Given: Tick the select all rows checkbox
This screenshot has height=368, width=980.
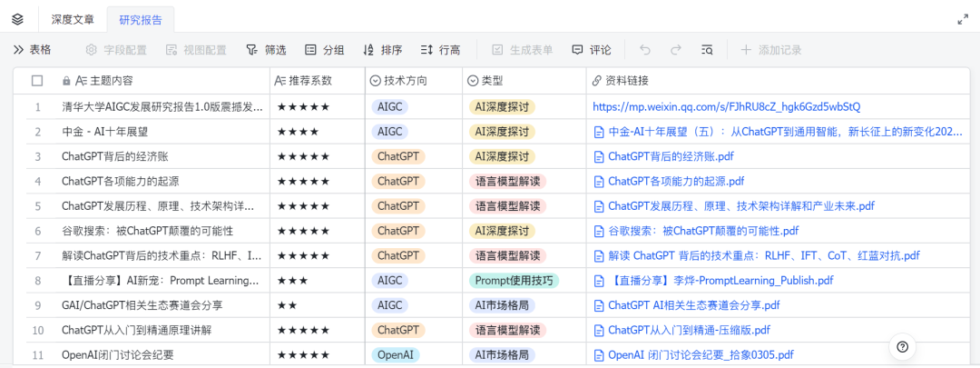Looking at the screenshot, I should tap(37, 81).
